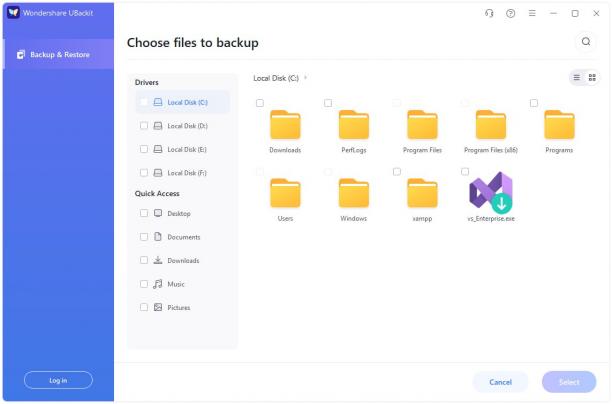This screenshot has width=612, height=404.
Task: Click the Local Disk (D:) drive icon
Action: pyautogui.click(x=158, y=126)
